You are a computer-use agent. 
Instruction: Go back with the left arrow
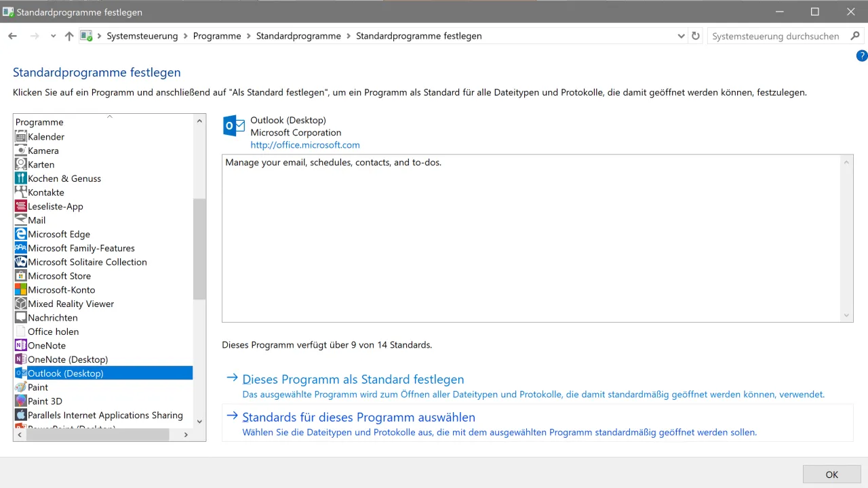[x=12, y=36]
